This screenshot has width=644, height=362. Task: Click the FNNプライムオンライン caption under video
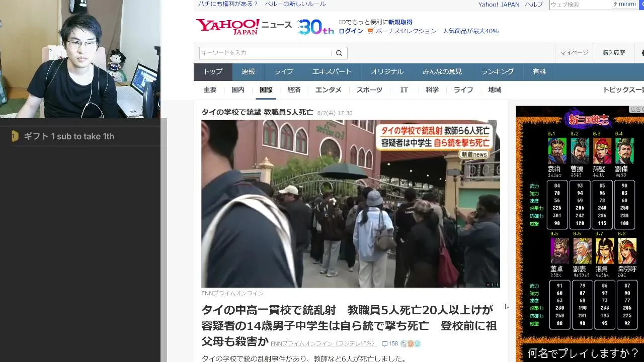(232, 293)
